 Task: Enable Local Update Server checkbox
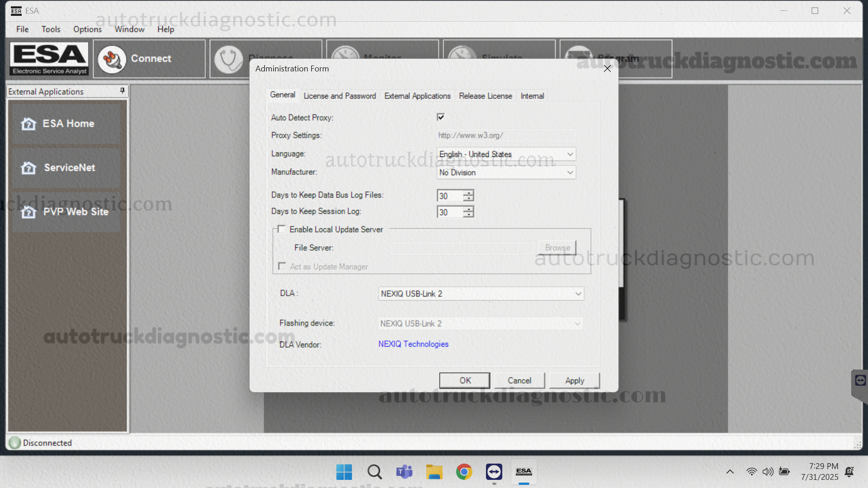click(282, 229)
